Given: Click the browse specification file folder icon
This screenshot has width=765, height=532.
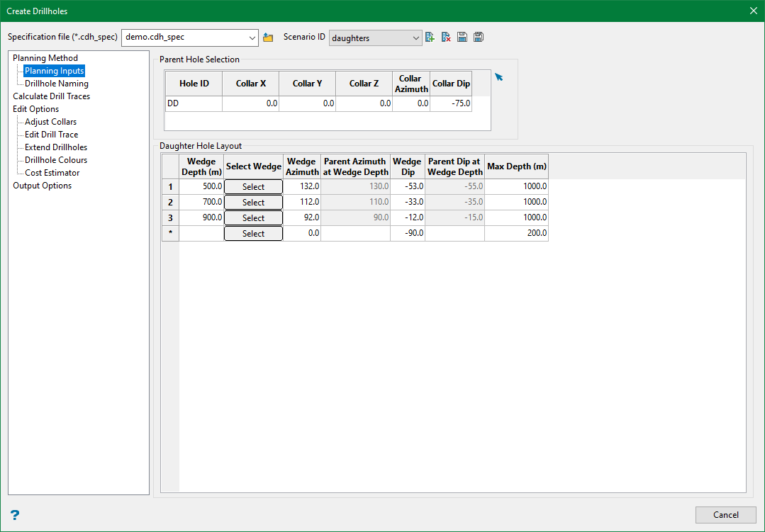Looking at the screenshot, I should tap(268, 38).
